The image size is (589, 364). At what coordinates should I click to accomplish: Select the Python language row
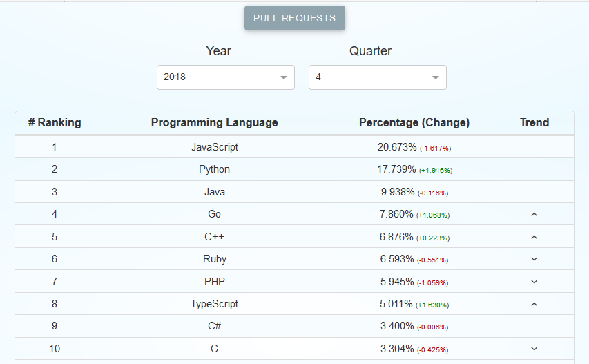[x=215, y=169]
